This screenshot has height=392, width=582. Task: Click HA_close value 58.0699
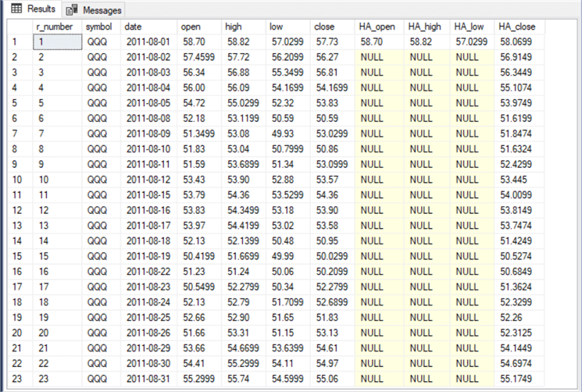coord(520,41)
